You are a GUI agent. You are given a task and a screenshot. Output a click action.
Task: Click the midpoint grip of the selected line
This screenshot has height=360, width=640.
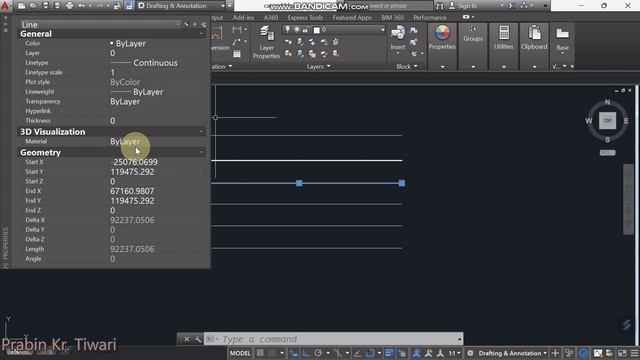click(299, 183)
